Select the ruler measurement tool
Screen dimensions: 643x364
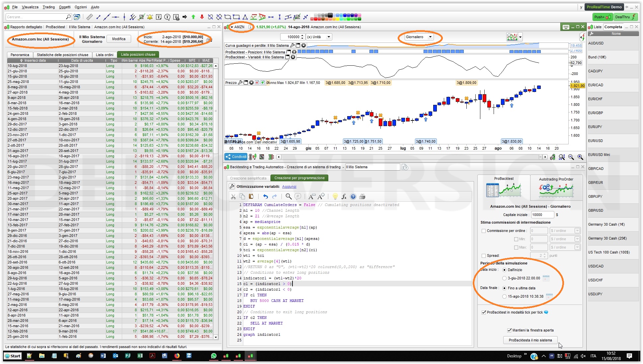(89, 17)
